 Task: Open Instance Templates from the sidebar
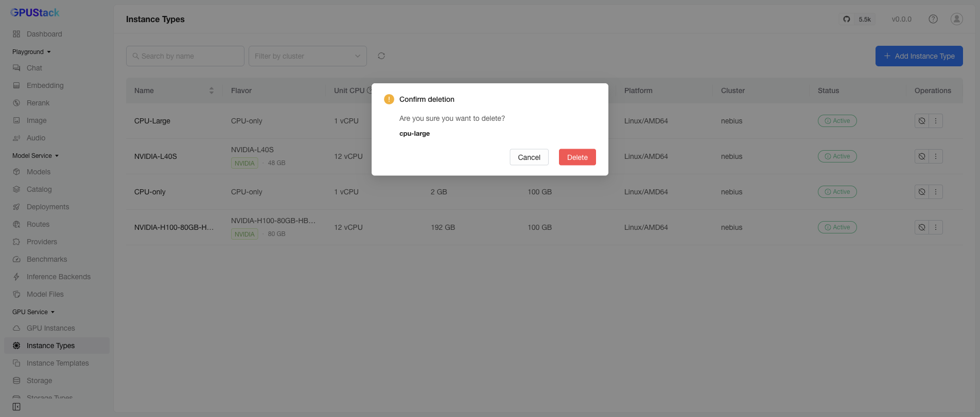[x=58, y=363]
